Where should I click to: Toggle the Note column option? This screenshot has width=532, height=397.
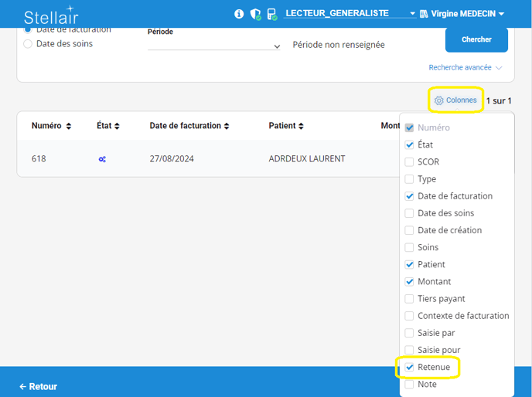pos(410,384)
